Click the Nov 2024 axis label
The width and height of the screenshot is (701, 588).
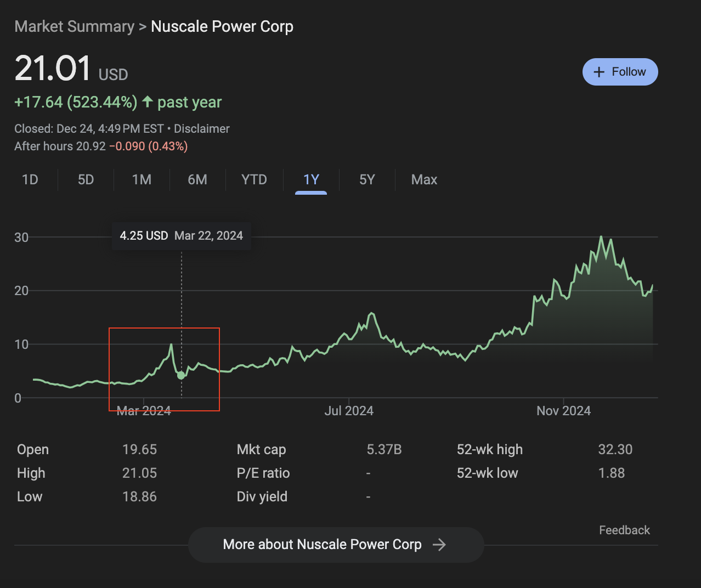point(564,411)
